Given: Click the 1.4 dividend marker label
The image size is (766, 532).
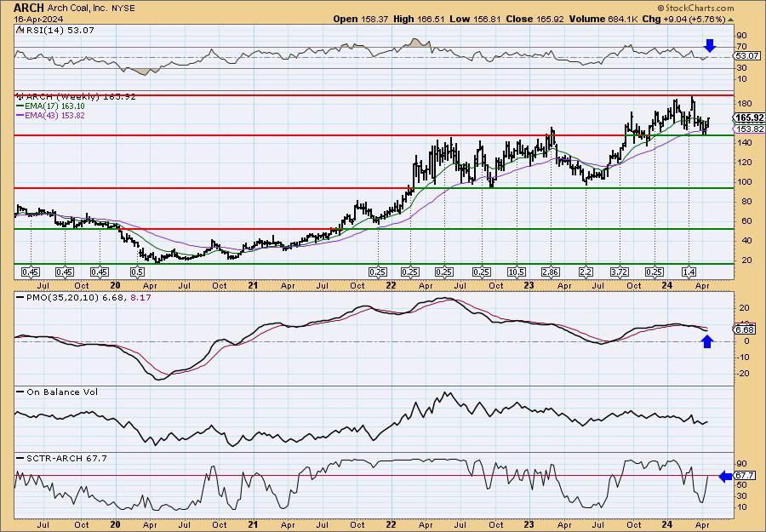Looking at the screenshot, I should [689, 272].
